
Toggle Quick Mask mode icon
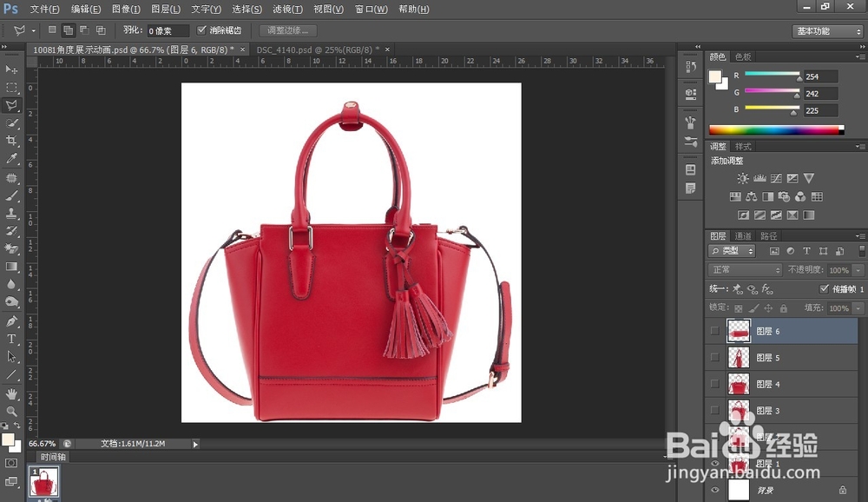pyautogui.click(x=11, y=463)
